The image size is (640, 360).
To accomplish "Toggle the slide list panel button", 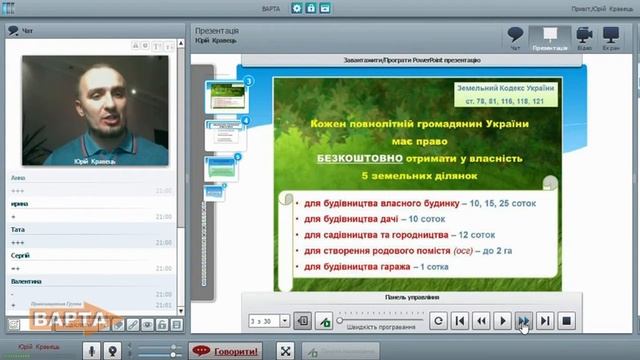I will coord(302,321).
